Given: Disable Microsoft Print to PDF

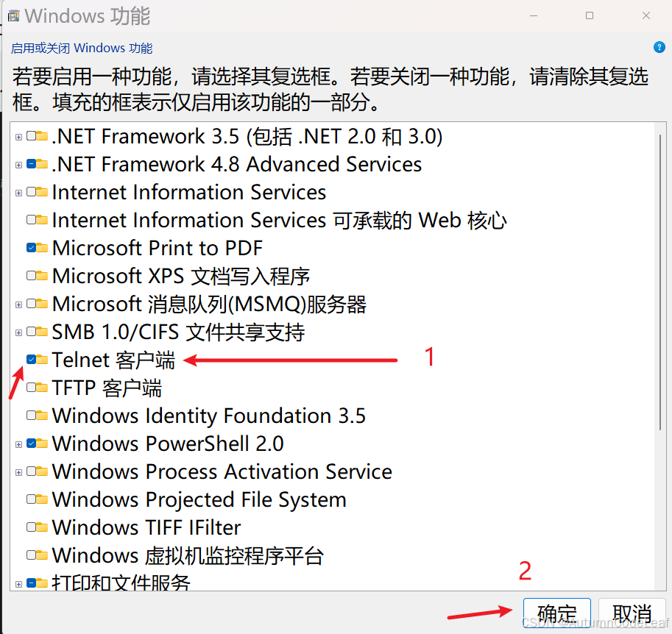Looking at the screenshot, I should click(30, 248).
